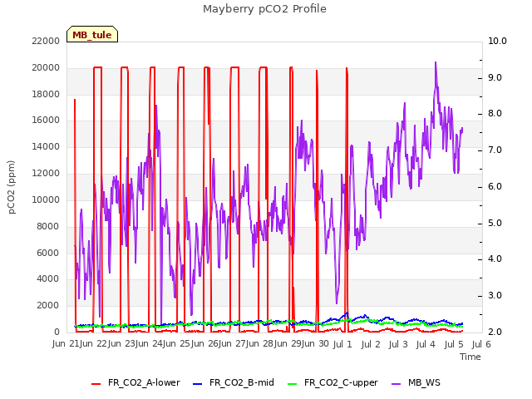Click the 4000 y-axis tick label
532x399 pixels.
click(48, 279)
